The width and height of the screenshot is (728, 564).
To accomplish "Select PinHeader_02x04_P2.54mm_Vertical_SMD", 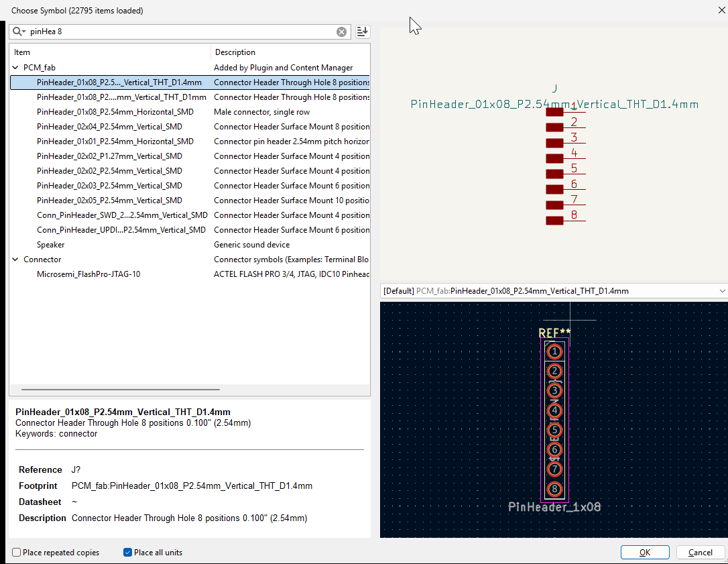I will tap(190, 127).
